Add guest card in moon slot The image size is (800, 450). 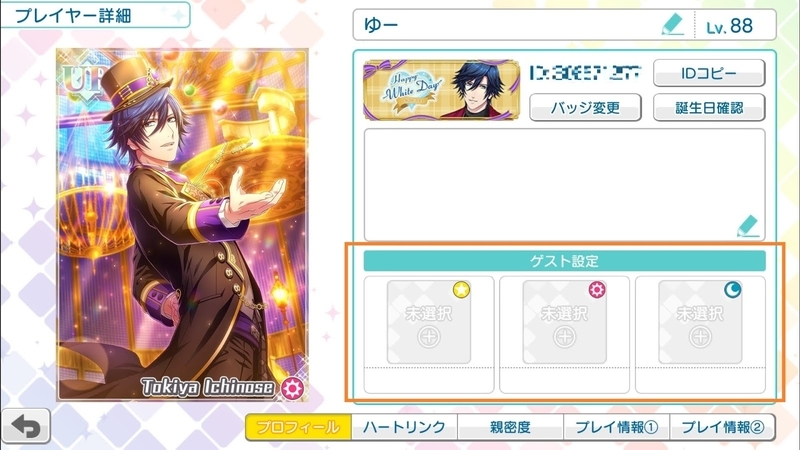(700, 322)
